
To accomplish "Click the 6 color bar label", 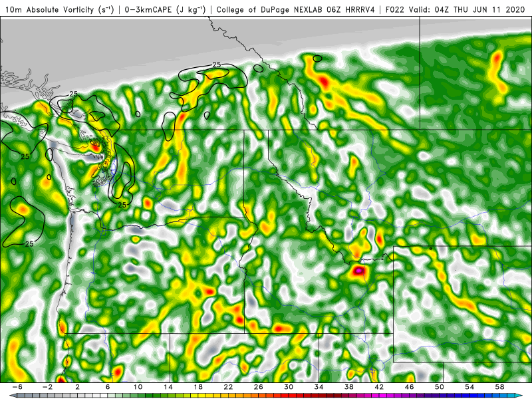I will 108,387.
